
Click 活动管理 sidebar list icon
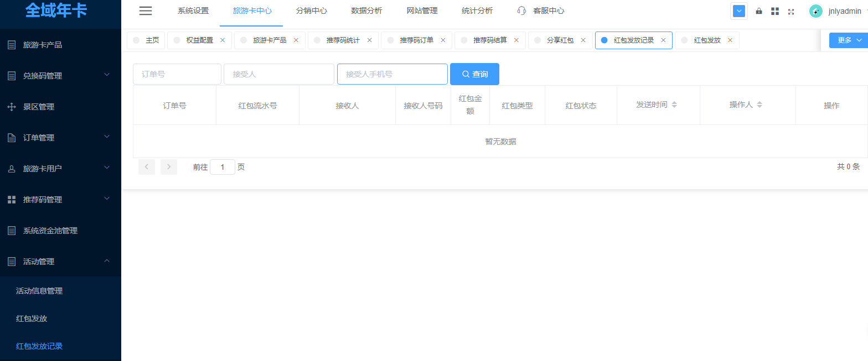click(x=12, y=261)
